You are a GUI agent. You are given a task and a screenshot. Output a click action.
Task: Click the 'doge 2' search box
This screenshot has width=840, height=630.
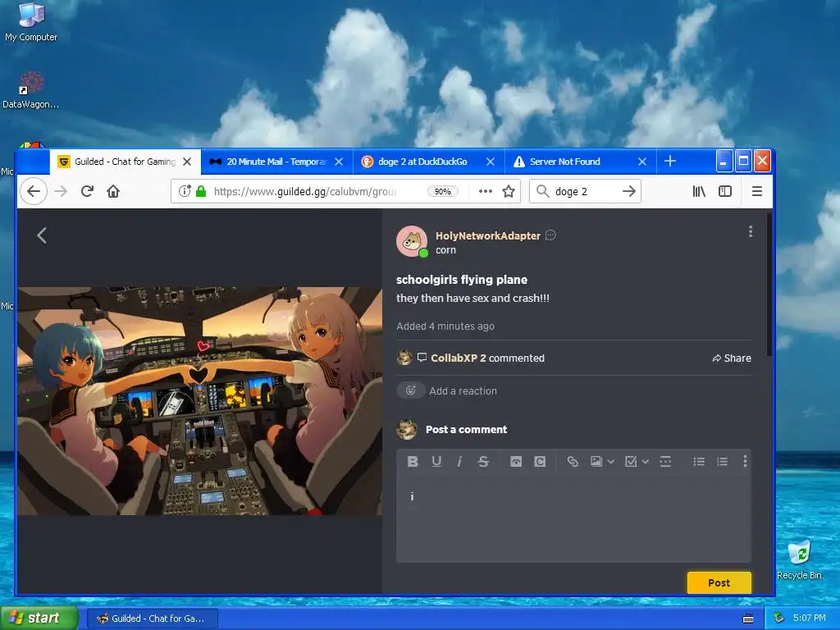[584, 191]
